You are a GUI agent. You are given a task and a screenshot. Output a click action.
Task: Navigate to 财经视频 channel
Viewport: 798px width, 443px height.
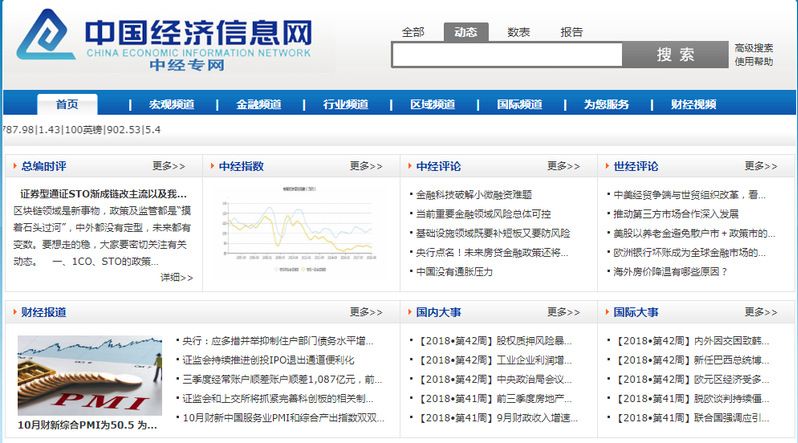click(x=693, y=104)
